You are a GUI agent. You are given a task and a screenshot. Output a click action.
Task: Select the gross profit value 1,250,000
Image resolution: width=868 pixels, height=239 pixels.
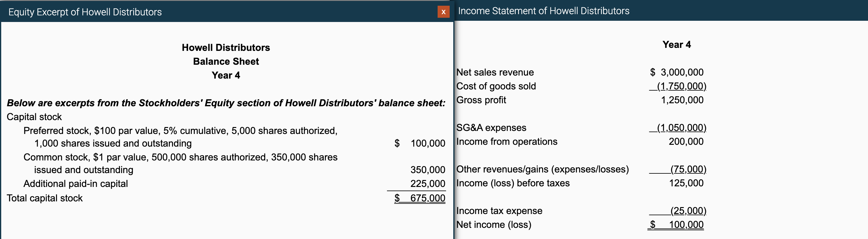pos(682,100)
